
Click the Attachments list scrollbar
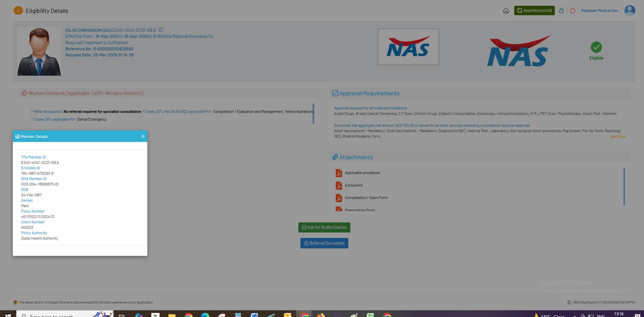pos(624,187)
